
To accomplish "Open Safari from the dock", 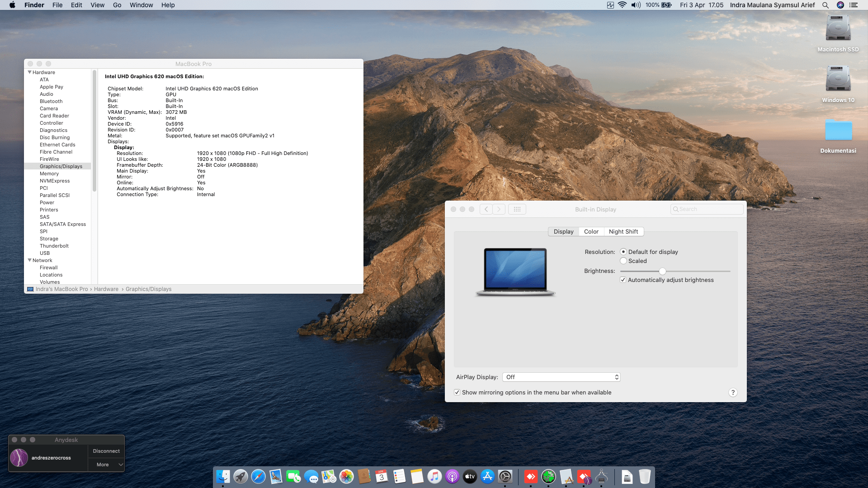I will (258, 476).
